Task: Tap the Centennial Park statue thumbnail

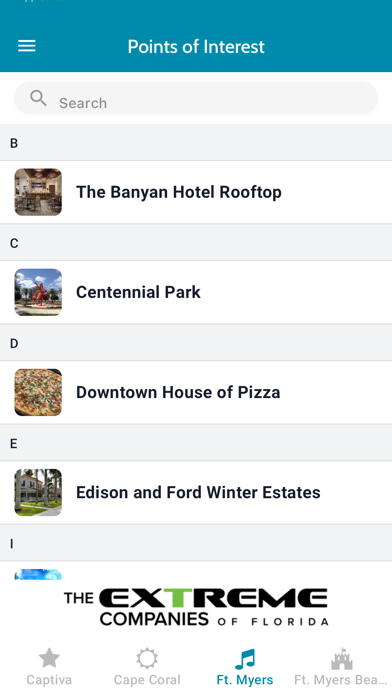Action: [38, 292]
